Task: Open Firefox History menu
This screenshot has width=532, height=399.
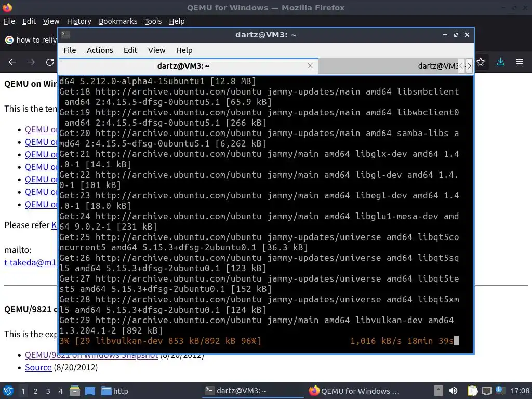Action: click(x=79, y=21)
